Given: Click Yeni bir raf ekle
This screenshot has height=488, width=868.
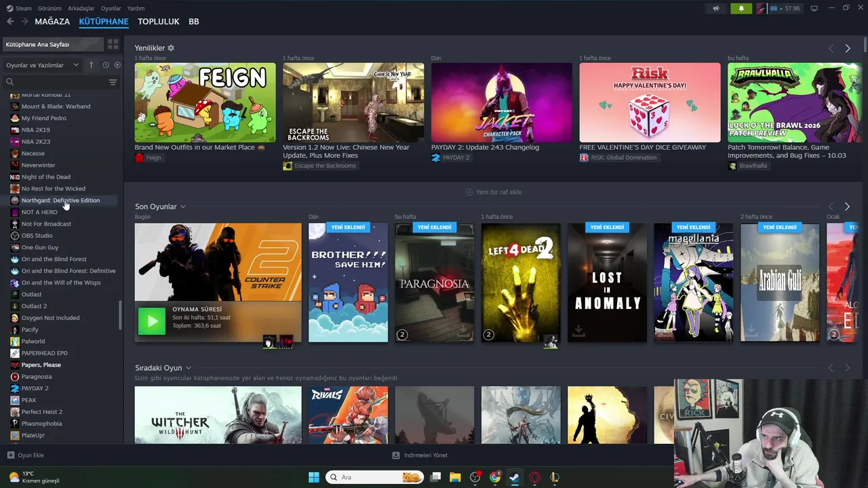Looking at the screenshot, I should click(x=493, y=192).
